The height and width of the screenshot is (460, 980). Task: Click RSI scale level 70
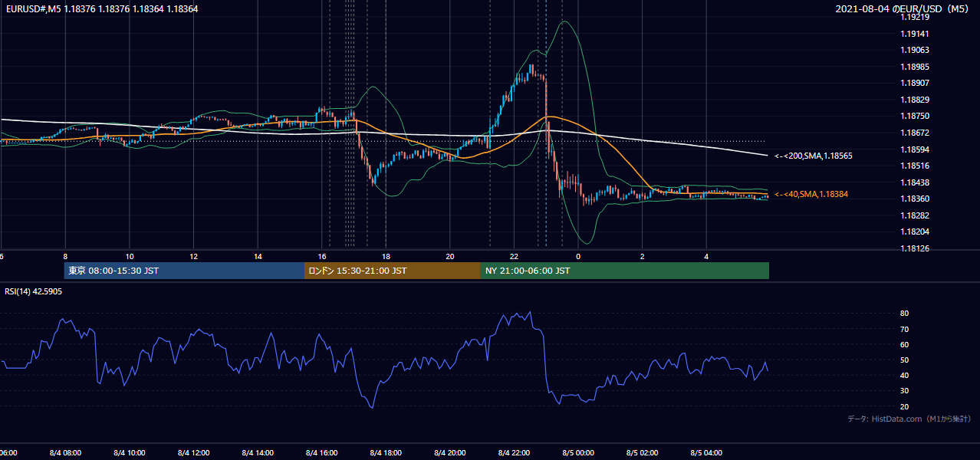coord(905,329)
